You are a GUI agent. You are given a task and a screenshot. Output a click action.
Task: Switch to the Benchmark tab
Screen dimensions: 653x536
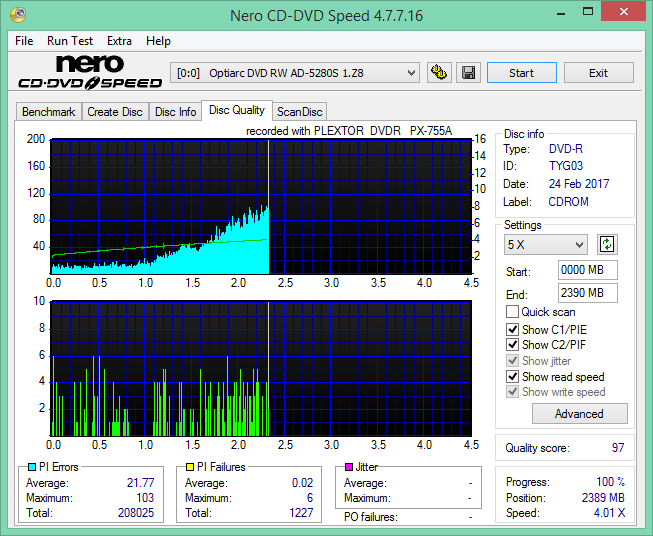coord(49,112)
